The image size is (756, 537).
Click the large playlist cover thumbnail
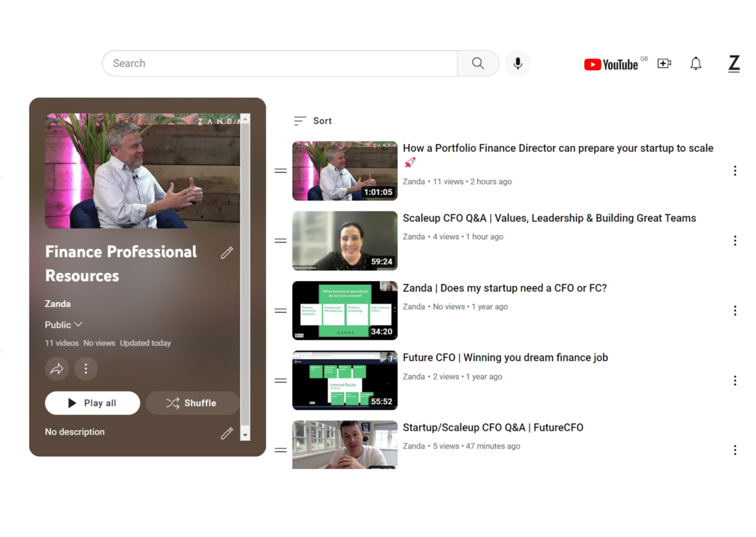tap(143, 171)
